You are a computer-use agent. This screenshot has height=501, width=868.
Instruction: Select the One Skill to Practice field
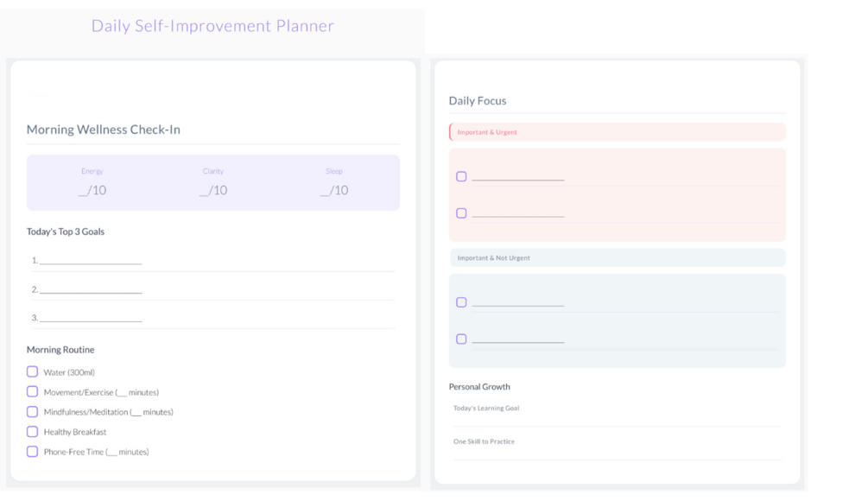(616, 452)
